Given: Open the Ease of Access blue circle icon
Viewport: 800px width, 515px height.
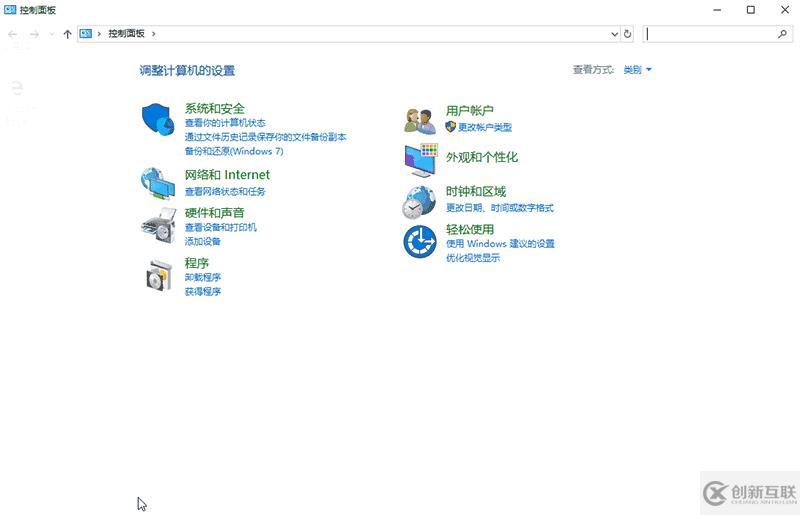Looking at the screenshot, I should click(419, 242).
